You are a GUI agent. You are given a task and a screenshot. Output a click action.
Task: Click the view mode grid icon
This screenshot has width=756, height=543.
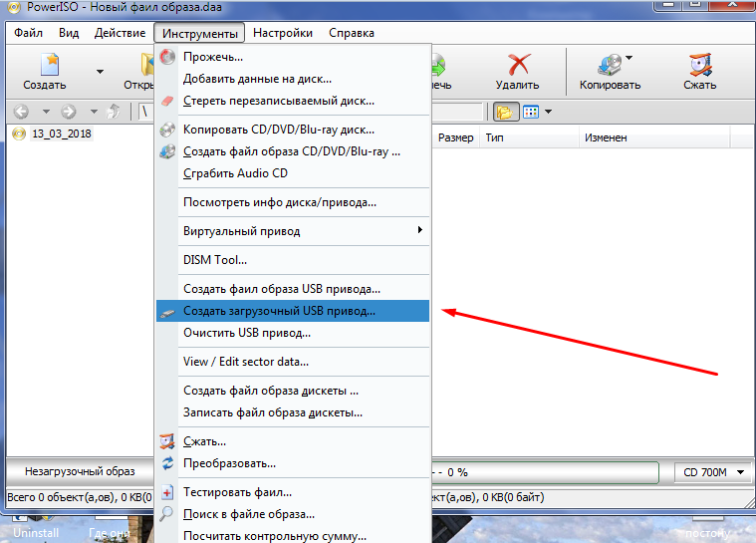tap(530, 112)
